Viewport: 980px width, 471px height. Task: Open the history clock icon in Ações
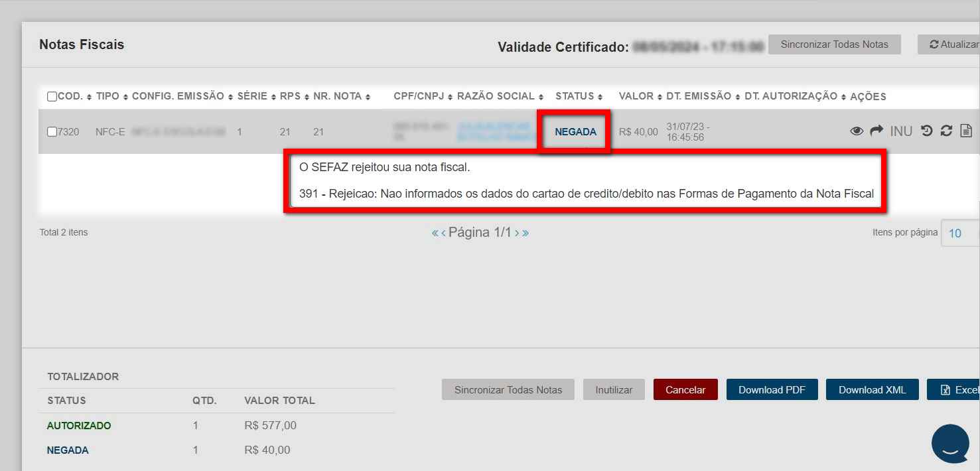point(927,131)
